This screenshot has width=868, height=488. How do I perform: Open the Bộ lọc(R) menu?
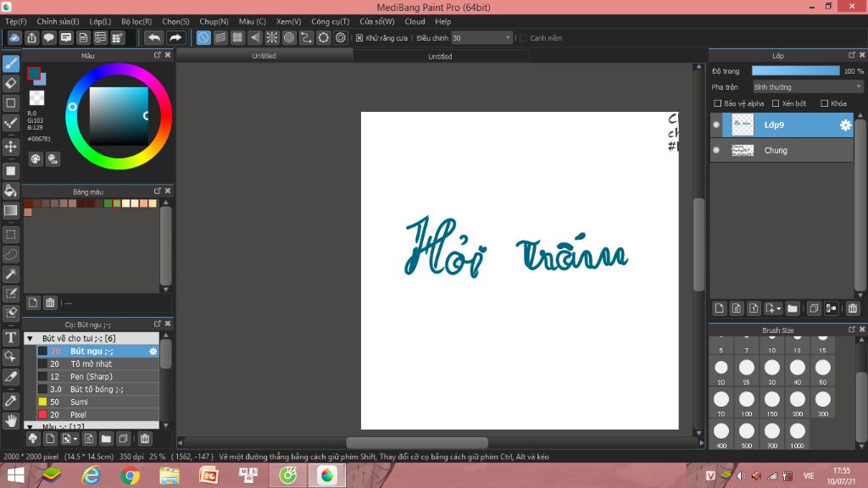pyautogui.click(x=136, y=21)
